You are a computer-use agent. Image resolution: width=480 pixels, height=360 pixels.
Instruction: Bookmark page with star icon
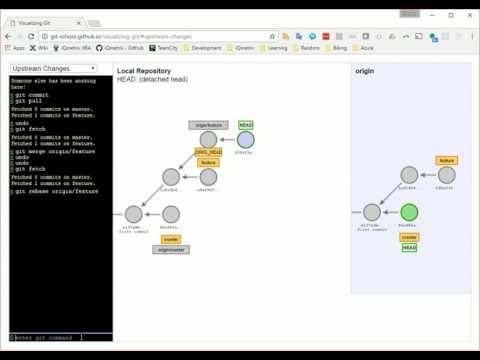[272, 36]
